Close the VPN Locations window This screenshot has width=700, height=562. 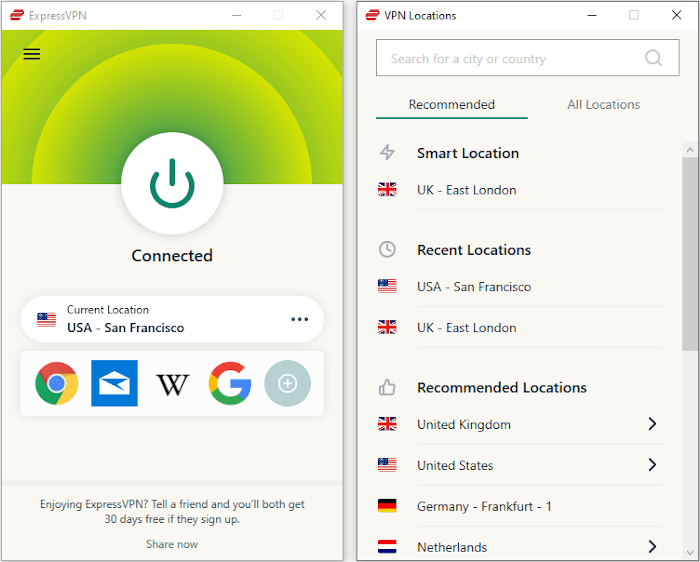(x=676, y=15)
